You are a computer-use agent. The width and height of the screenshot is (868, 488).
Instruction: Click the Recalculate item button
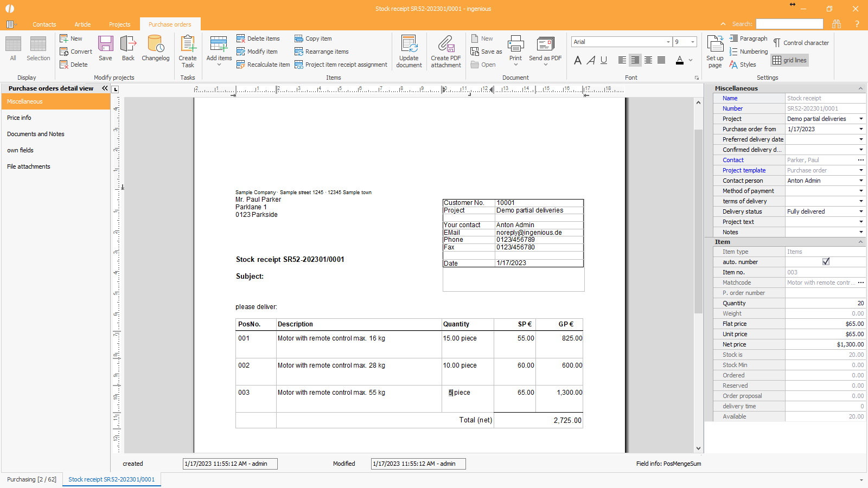263,65
